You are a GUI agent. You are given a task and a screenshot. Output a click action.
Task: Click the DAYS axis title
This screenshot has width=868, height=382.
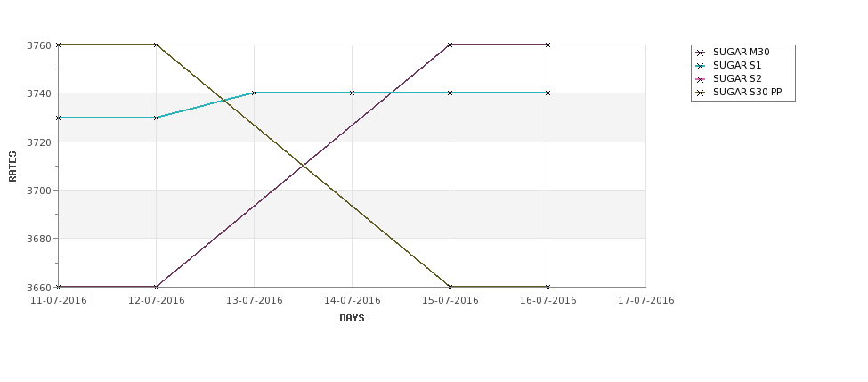coord(352,319)
